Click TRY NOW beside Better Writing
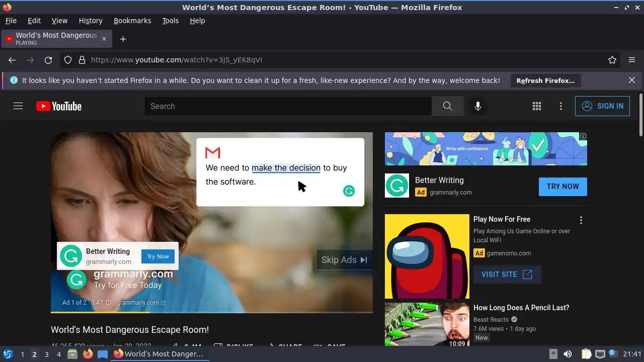The width and height of the screenshot is (644, 362). tap(562, 187)
